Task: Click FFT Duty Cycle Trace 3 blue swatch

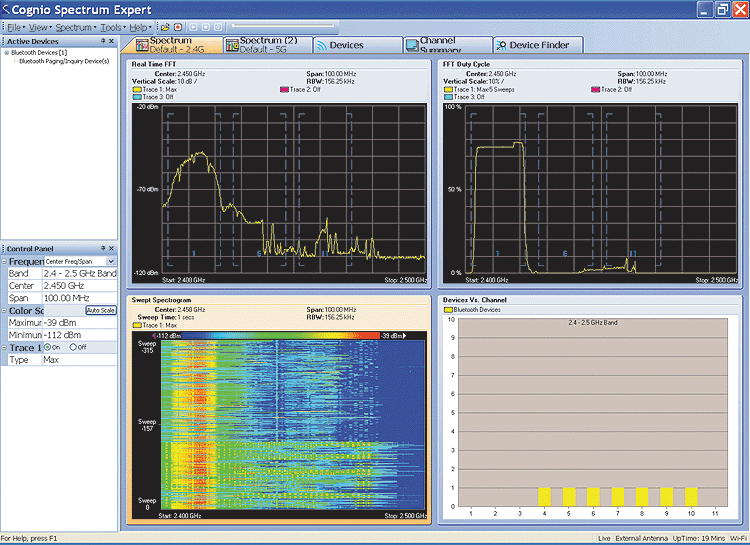Action: [x=448, y=97]
